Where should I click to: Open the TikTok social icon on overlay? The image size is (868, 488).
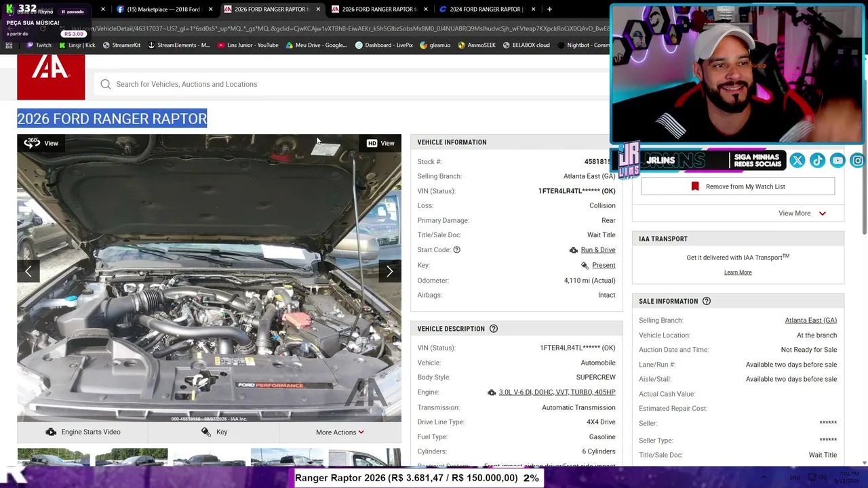818,161
